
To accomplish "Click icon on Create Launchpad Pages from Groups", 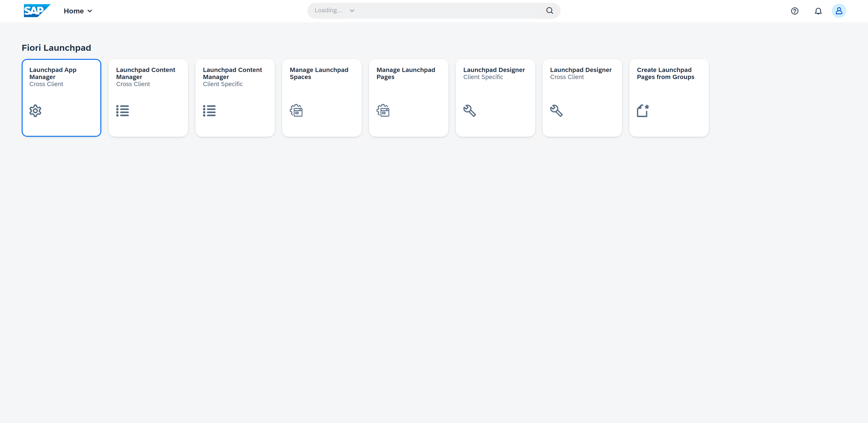I will point(642,111).
